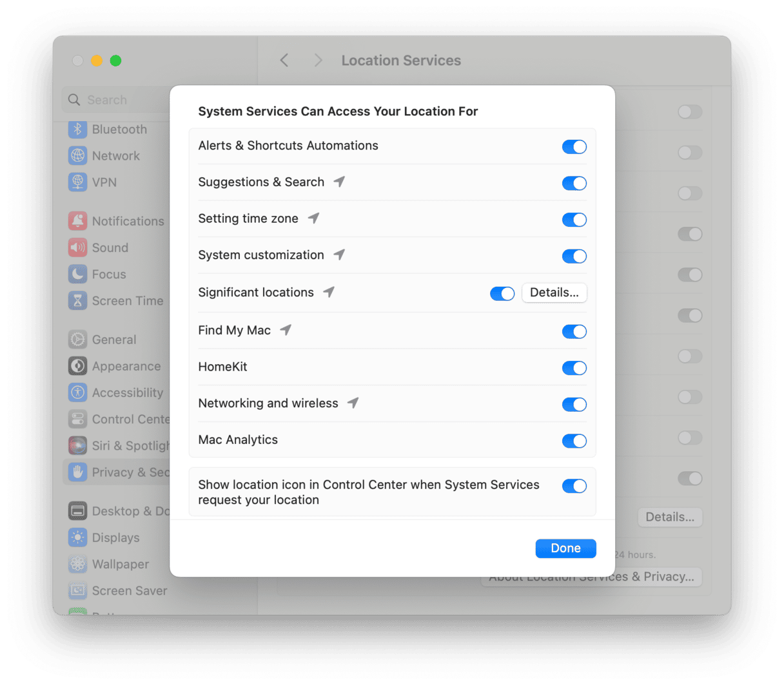Click the Displays sun icon
Viewport: 784px width, 685px height.
[78, 537]
